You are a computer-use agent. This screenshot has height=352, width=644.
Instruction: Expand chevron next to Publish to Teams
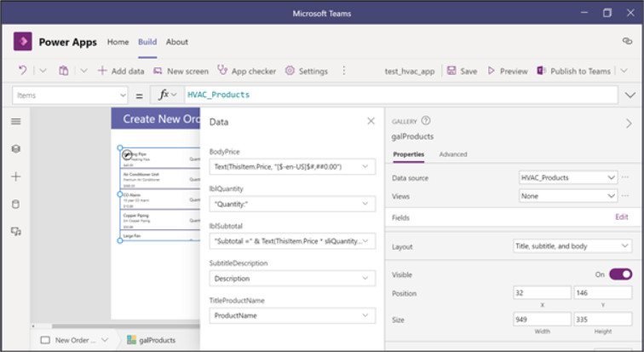[624, 71]
